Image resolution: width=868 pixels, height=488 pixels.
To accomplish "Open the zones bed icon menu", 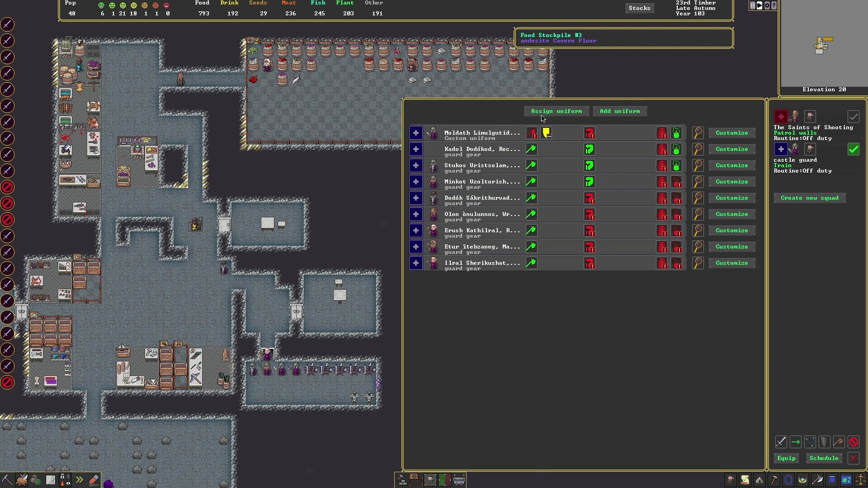I will click(415, 480).
